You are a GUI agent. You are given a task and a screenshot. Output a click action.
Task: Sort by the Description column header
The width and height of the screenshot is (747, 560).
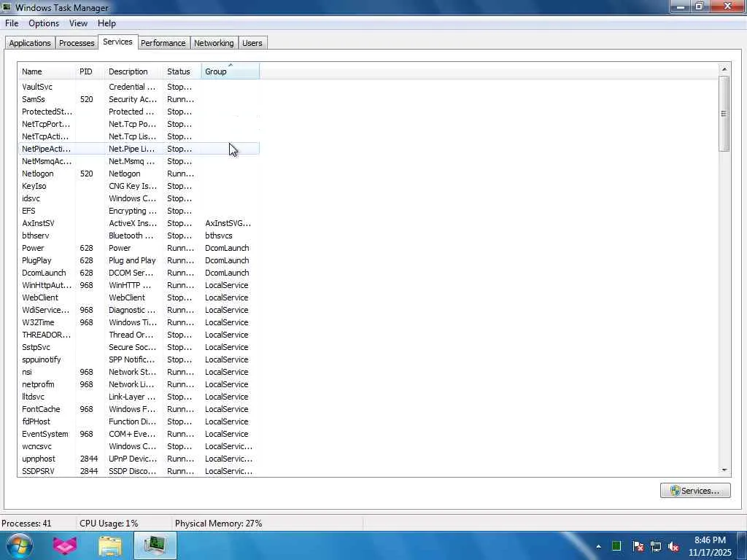pos(134,71)
